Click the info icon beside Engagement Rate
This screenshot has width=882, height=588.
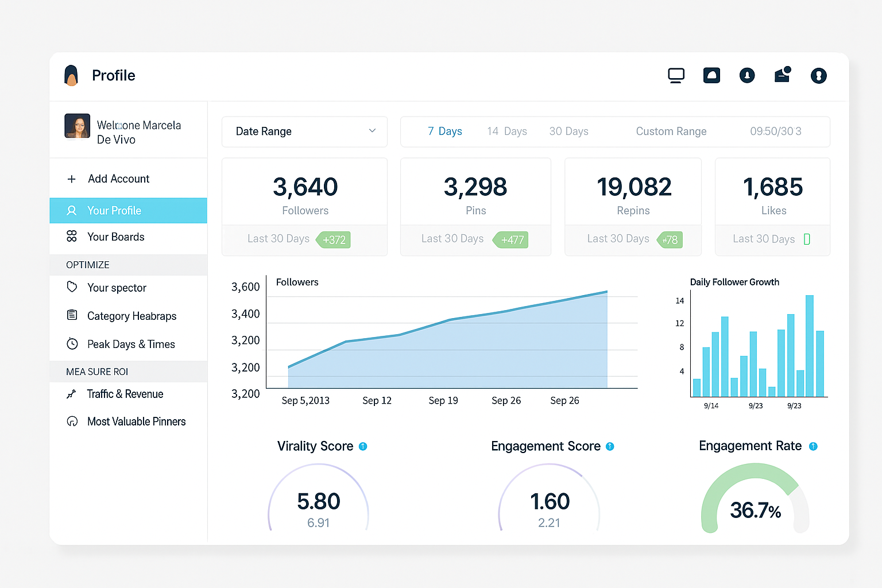[813, 446]
